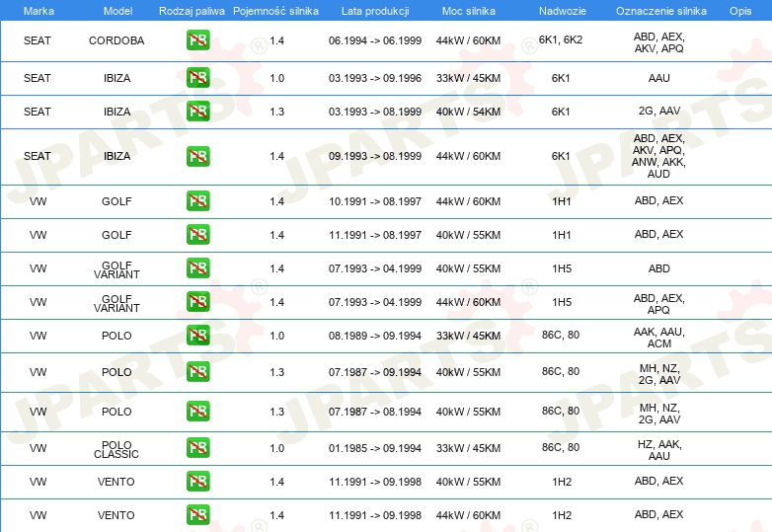Screen dimensions: 772x532
Task: Click the Opis column header
Action: (x=740, y=11)
